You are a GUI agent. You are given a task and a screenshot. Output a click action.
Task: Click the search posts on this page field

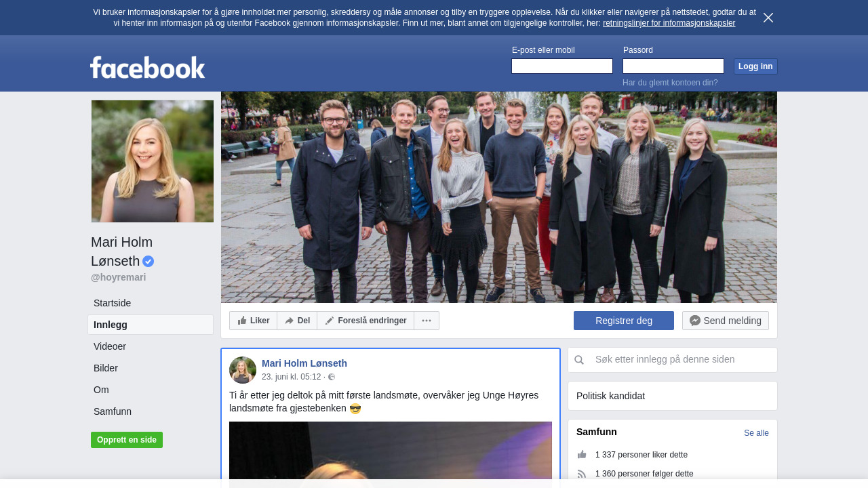point(684,360)
